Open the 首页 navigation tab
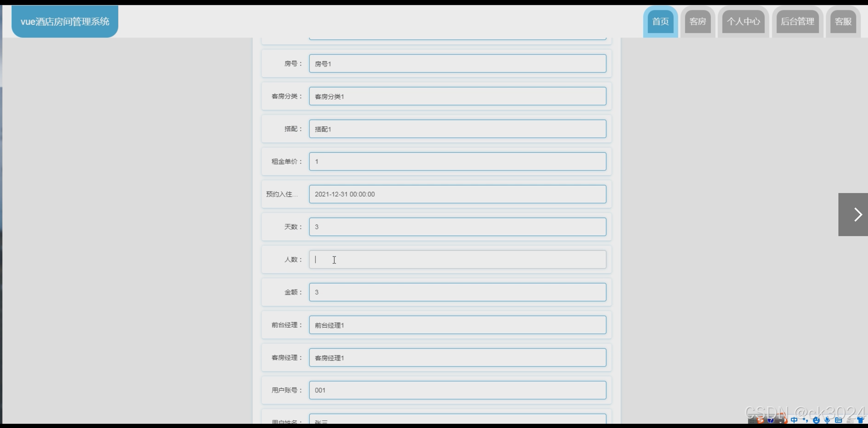Viewport: 868px width, 428px height. [660, 22]
